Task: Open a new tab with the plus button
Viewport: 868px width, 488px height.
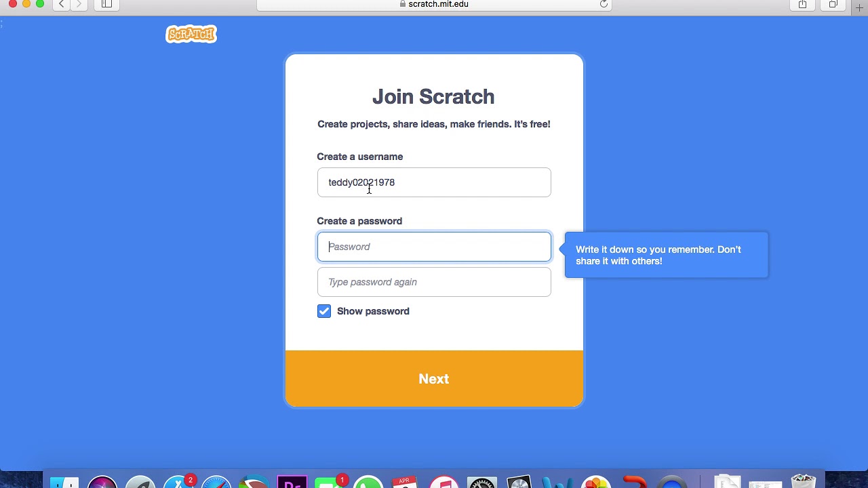Action: pyautogui.click(x=860, y=7)
